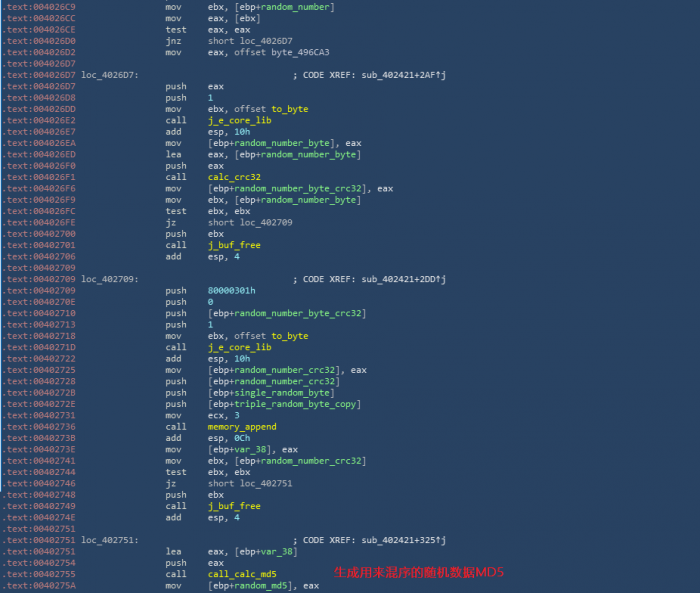The height and width of the screenshot is (593, 700).
Task: Select the loc_402709 label definition
Action: [x=110, y=279]
